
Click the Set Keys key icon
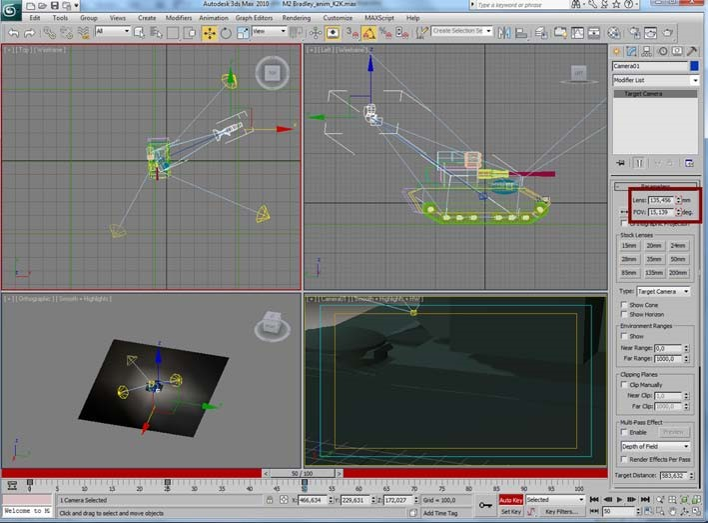(485, 505)
